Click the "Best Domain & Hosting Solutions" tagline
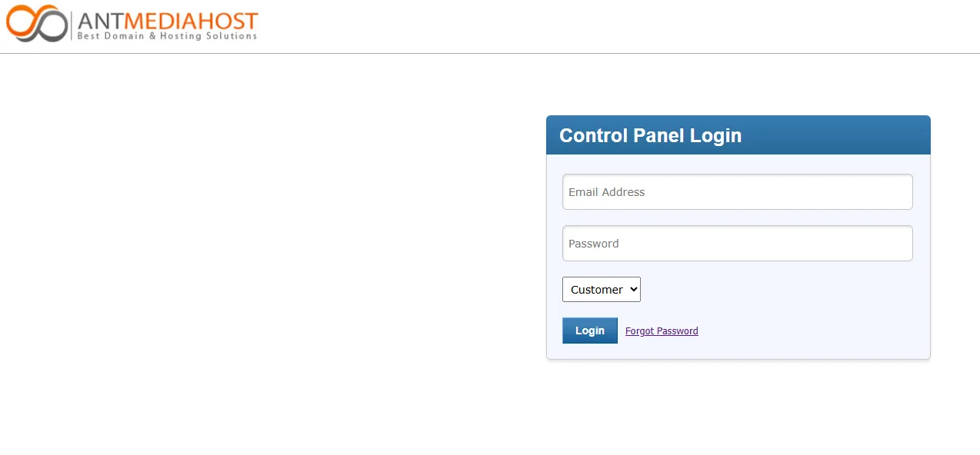980x455 pixels. 167,36
